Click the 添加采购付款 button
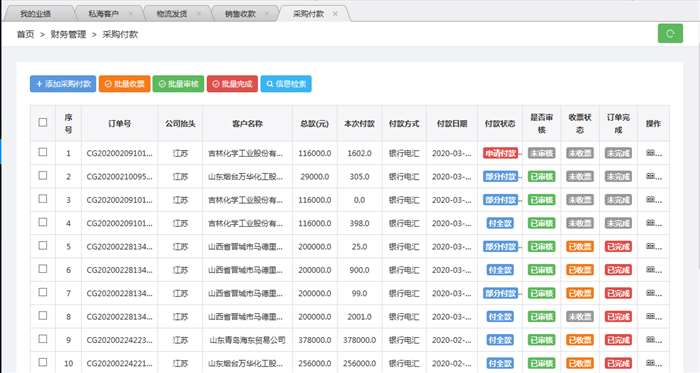The width and height of the screenshot is (700, 373). [x=63, y=84]
